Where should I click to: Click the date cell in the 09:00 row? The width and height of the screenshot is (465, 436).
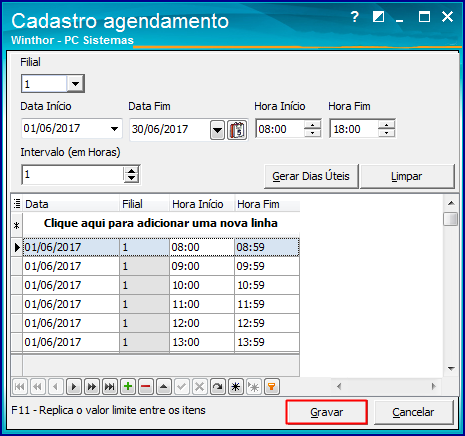pos(71,266)
